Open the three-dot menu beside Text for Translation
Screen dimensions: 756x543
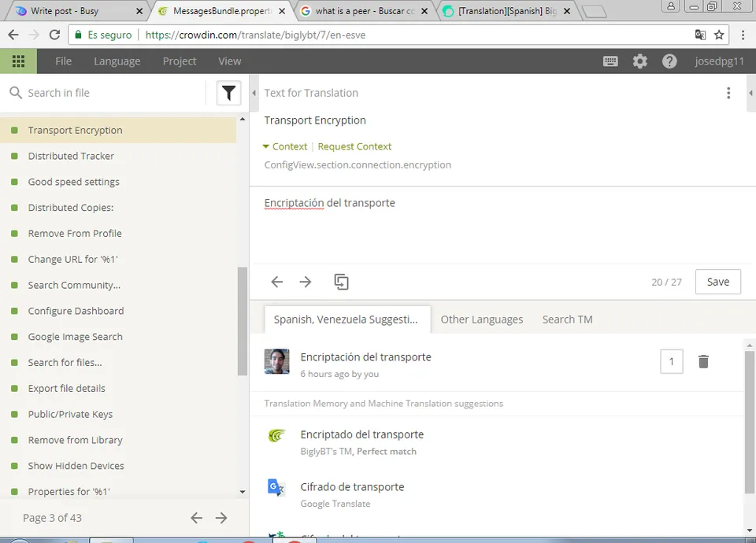pos(728,93)
